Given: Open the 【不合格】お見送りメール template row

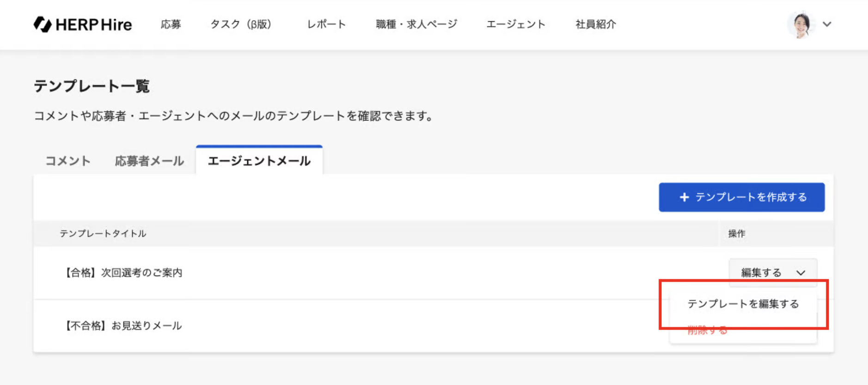Looking at the screenshot, I should click(123, 326).
